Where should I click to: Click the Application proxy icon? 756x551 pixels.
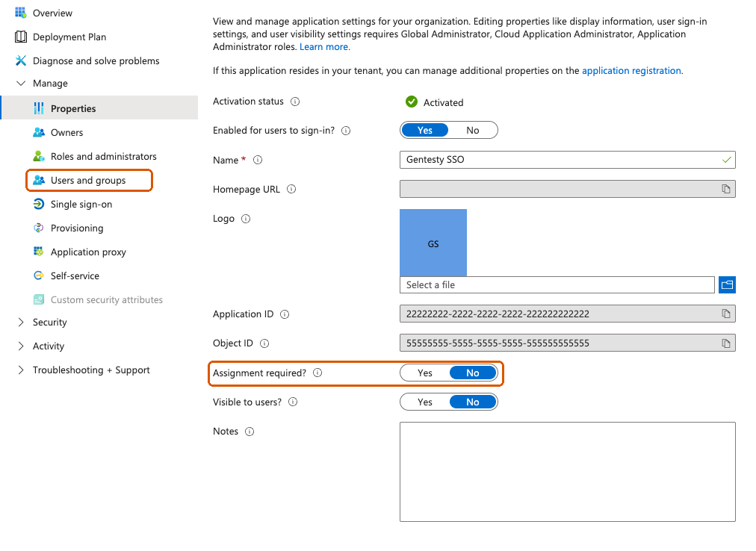pyautogui.click(x=39, y=251)
